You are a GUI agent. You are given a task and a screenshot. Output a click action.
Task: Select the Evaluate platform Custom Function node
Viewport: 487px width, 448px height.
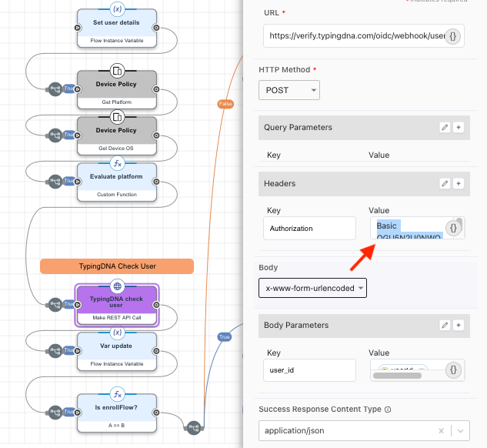click(117, 182)
